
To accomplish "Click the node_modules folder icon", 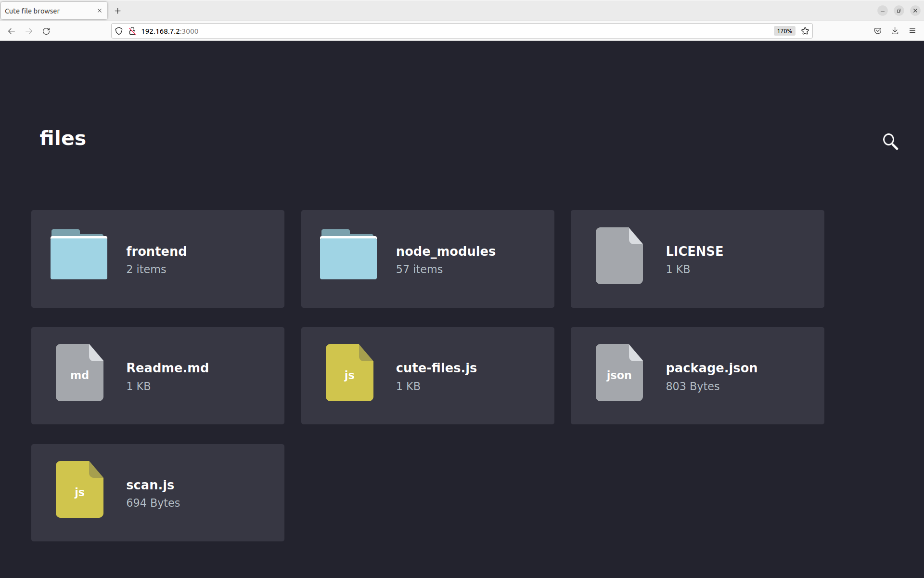I will (x=348, y=255).
